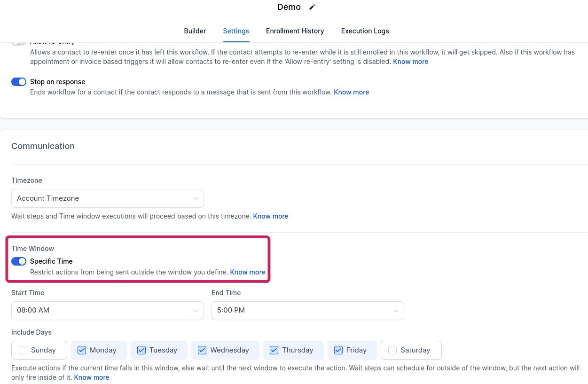This screenshot has height=384, width=588.
Task: Check the Sunday checkbox
Action: tap(23, 350)
